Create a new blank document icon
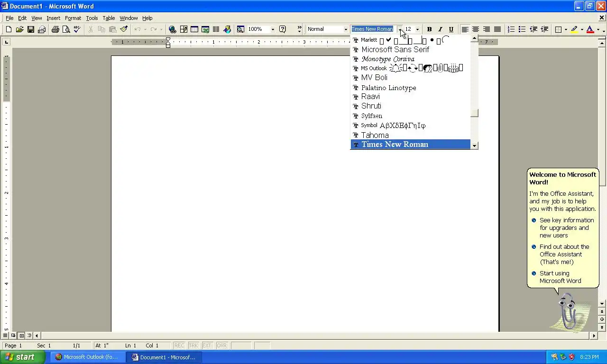This screenshot has height=364, width=607. tap(9, 29)
